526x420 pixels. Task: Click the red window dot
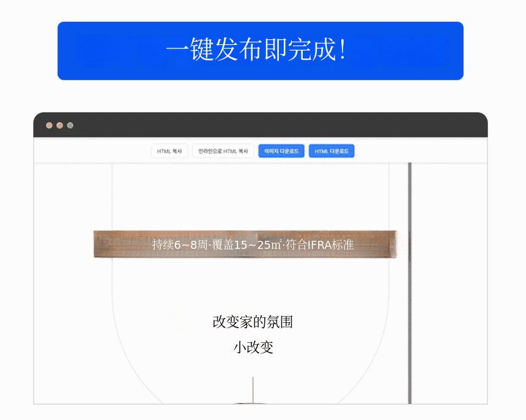[x=49, y=125]
